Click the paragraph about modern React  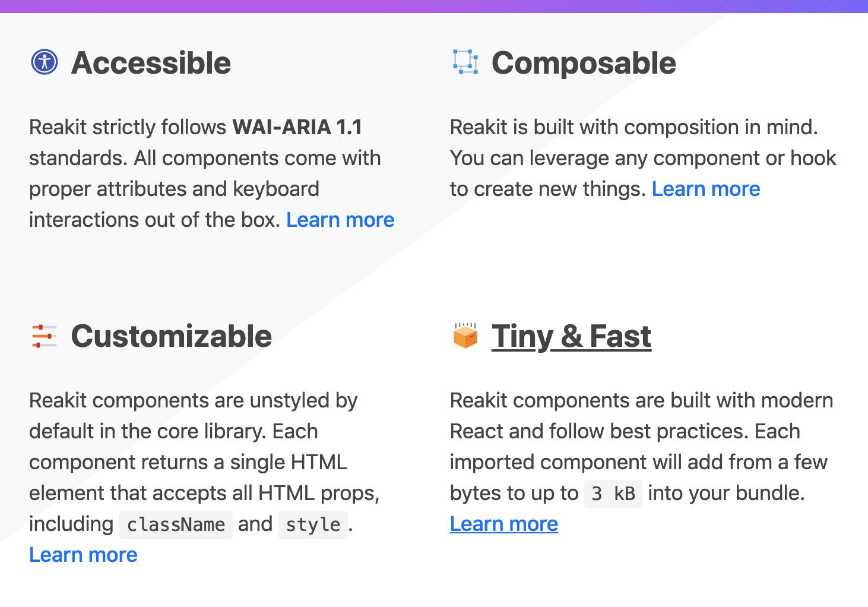tap(641, 462)
